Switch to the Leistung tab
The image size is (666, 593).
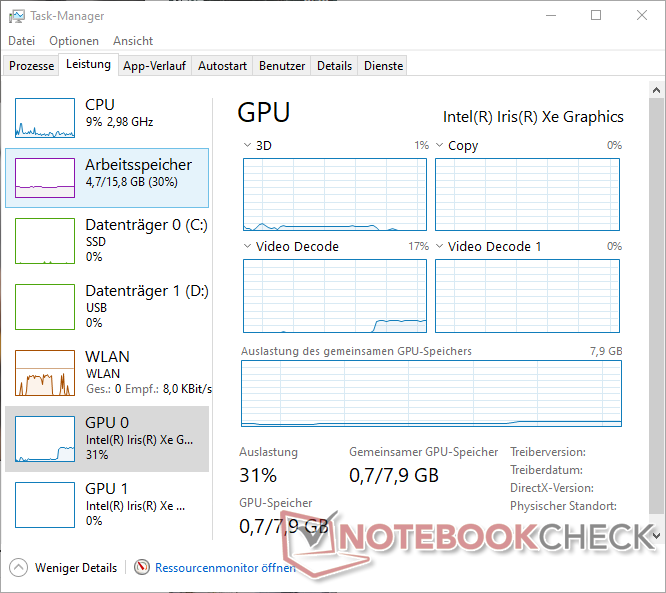[88, 64]
